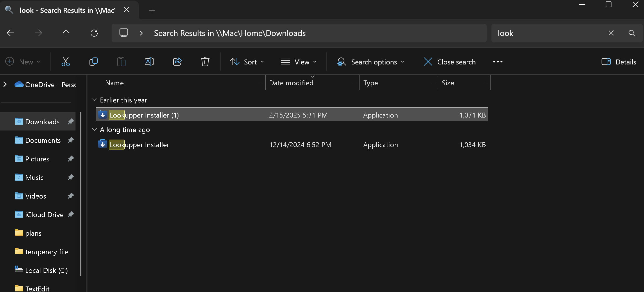644x292 pixels.
Task: Click the pin icon beside Documents
Action: pyautogui.click(x=71, y=140)
